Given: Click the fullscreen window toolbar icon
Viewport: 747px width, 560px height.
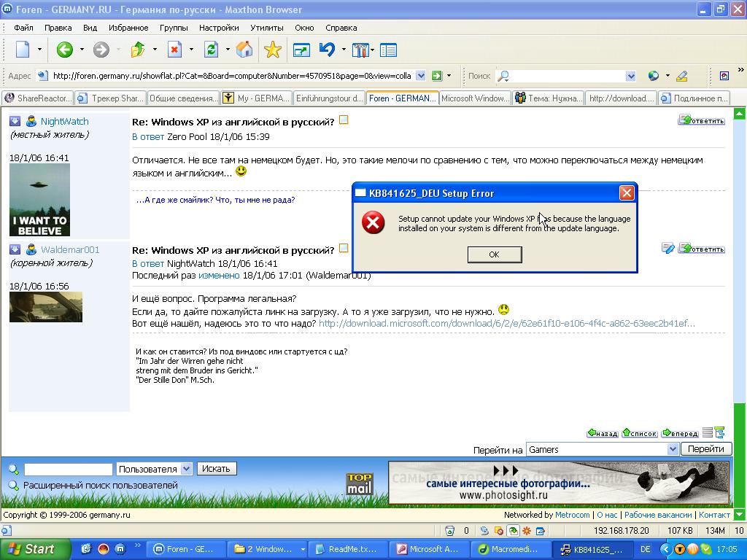Looking at the screenshot, I should (x=301, y=50).
